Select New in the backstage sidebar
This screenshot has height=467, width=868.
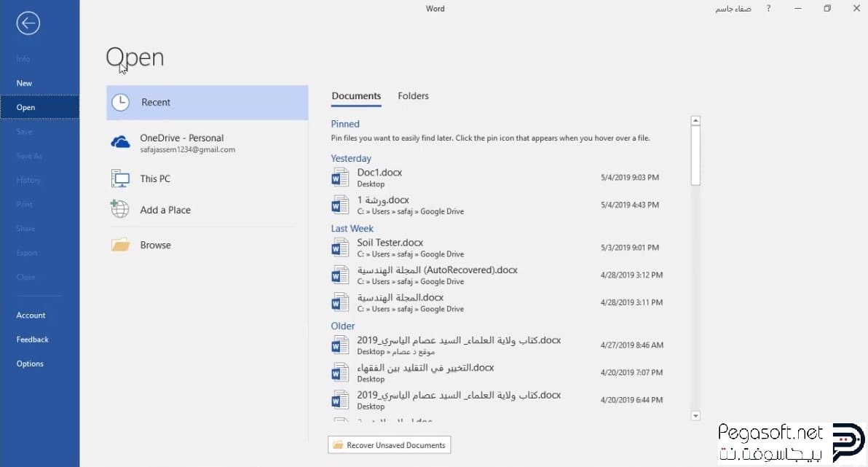pos(40,83)
